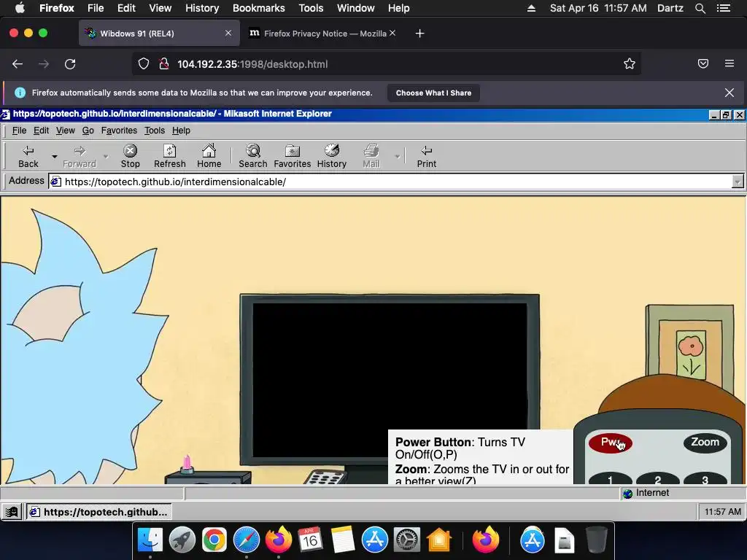Dismiss the Firefox data notification bar

click(729, 93)
